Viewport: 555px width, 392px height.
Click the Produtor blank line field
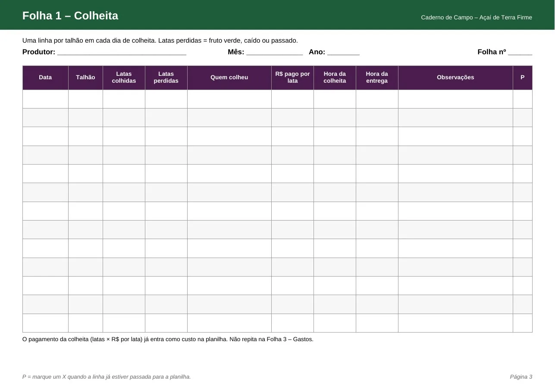(x=122, y=52)
